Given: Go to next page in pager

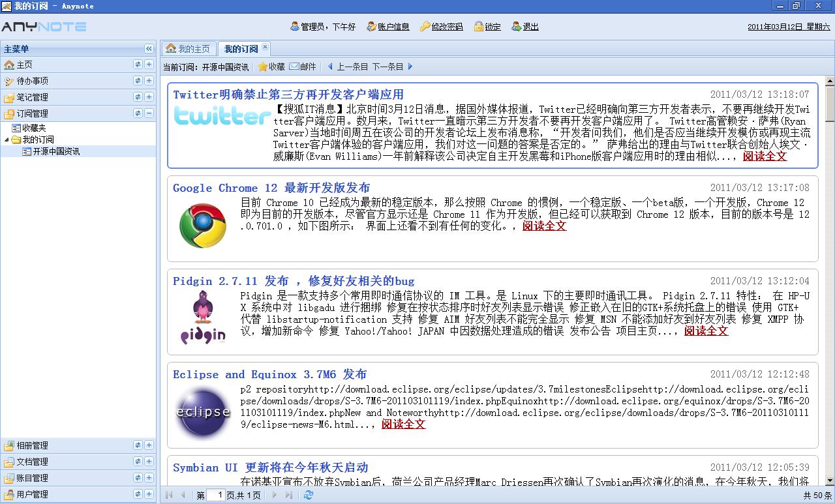Looking at the screenshot, I should tap(275, 495).
